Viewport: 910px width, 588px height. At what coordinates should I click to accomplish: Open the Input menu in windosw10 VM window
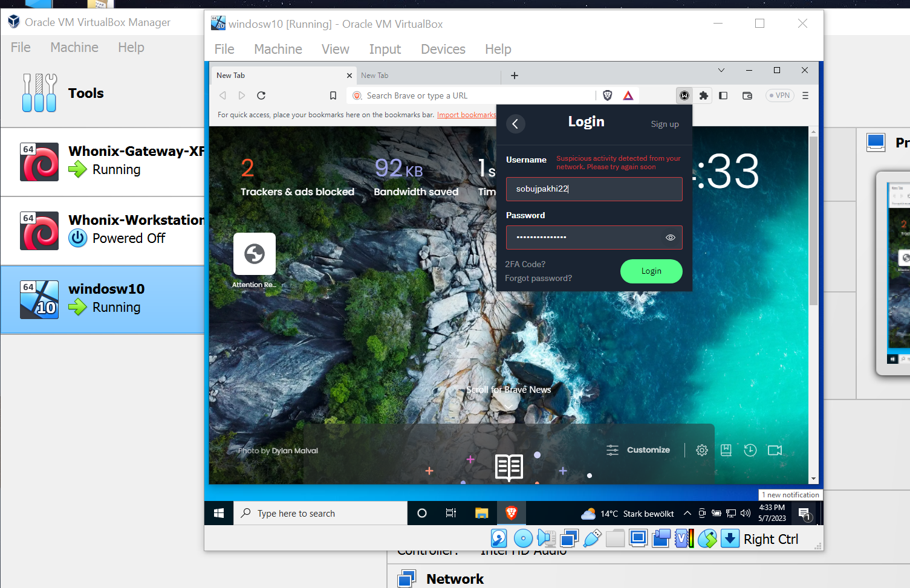click(x=385, y=49)
